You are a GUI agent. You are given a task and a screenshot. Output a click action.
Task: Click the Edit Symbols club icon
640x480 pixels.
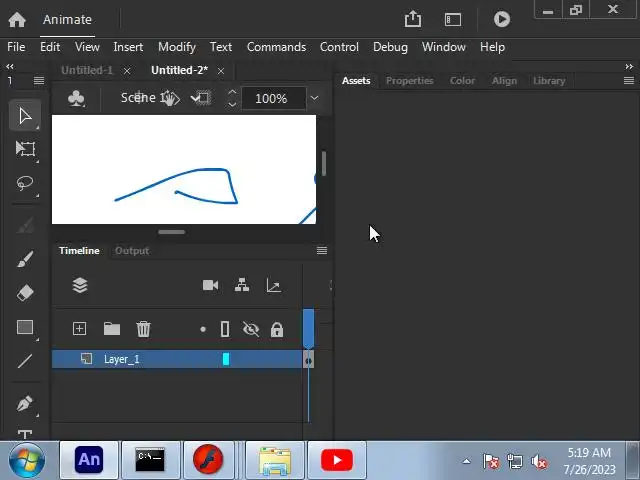click(76, 98)
